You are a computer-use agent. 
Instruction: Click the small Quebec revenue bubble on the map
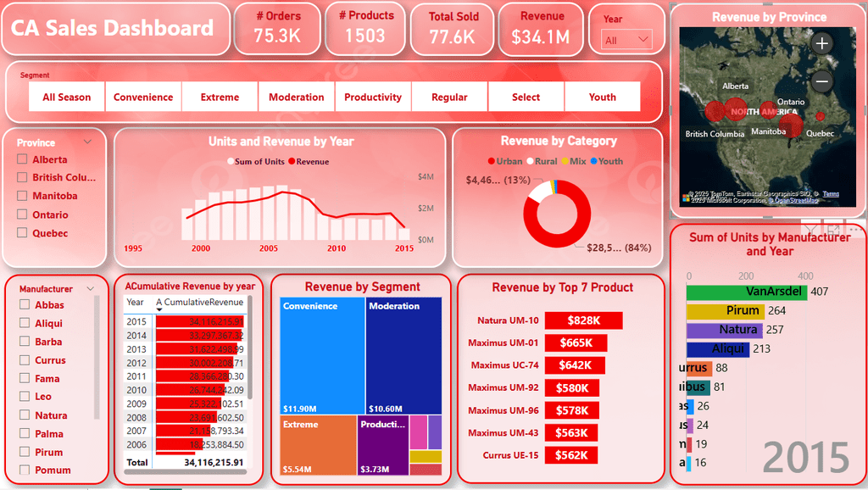[x=821, y=116]
